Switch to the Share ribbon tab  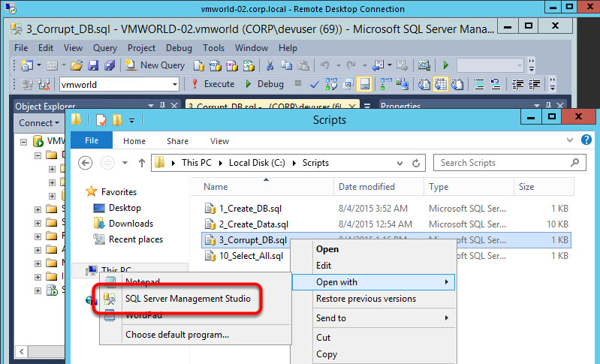click(177, 141)
